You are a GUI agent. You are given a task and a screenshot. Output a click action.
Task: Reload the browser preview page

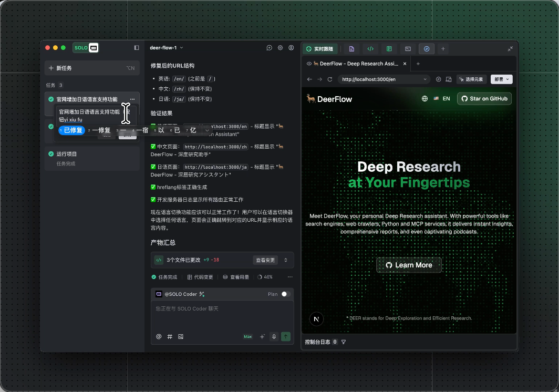point(330,79)
